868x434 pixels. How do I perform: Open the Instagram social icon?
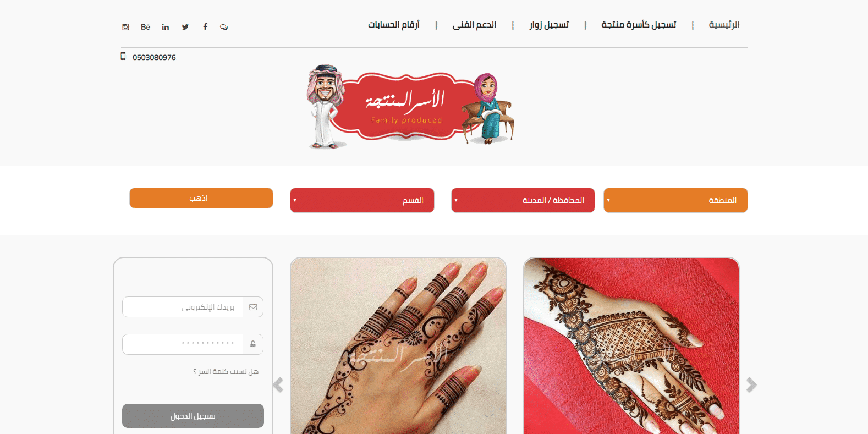(x=125, y=27)
